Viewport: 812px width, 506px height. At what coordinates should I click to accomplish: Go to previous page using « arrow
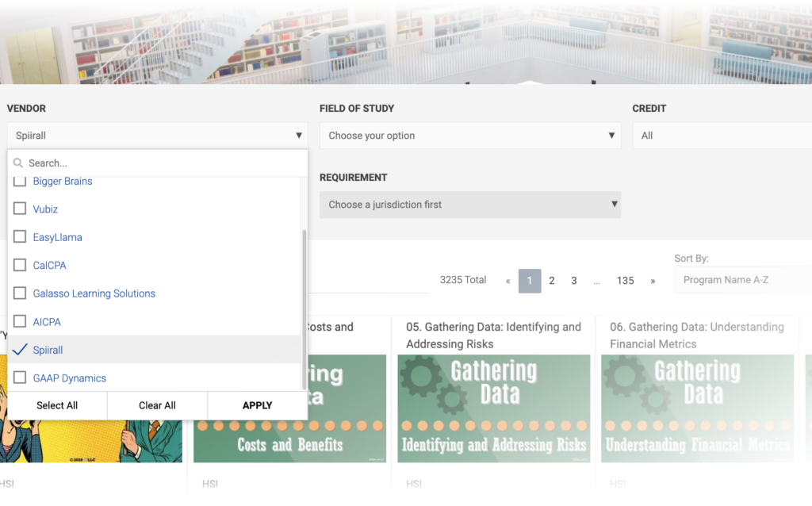point(507,281)
